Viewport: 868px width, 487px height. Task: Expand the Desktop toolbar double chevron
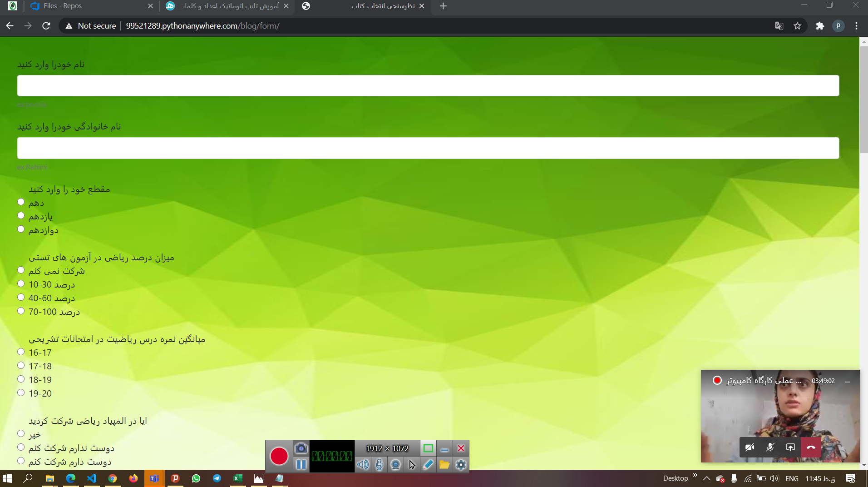coord(695,476)
